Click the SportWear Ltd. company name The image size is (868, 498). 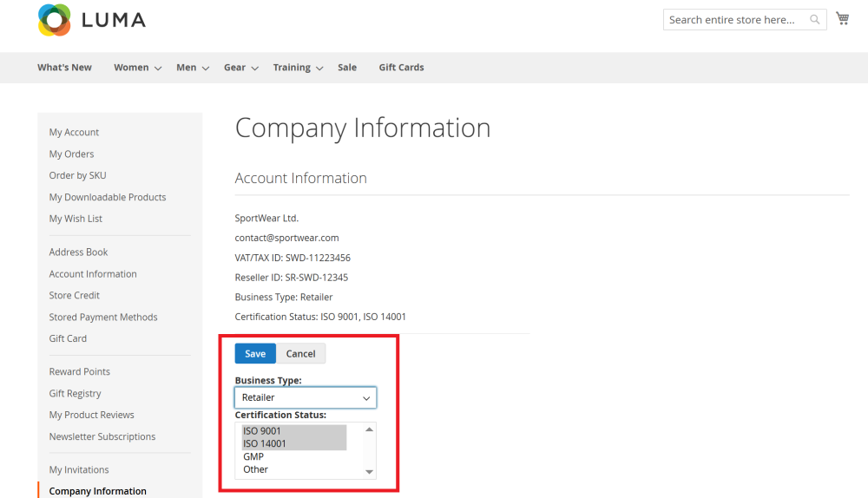tap(266, 218)
